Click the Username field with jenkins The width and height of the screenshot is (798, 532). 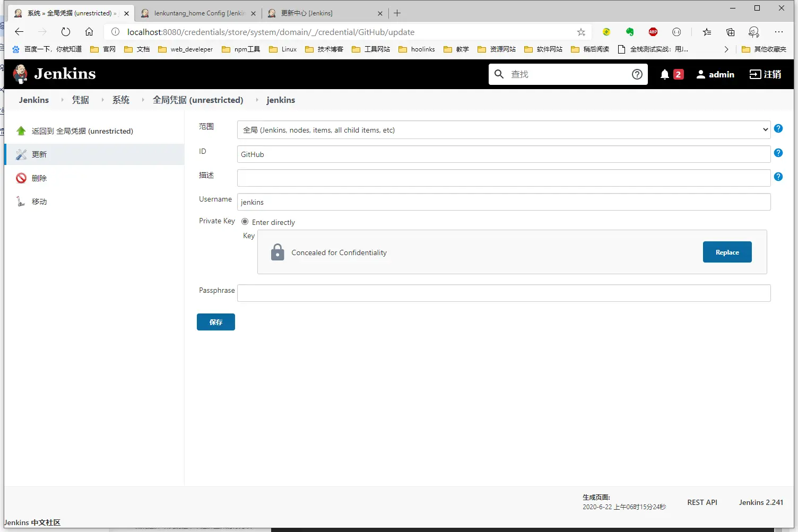click(504, 202)
